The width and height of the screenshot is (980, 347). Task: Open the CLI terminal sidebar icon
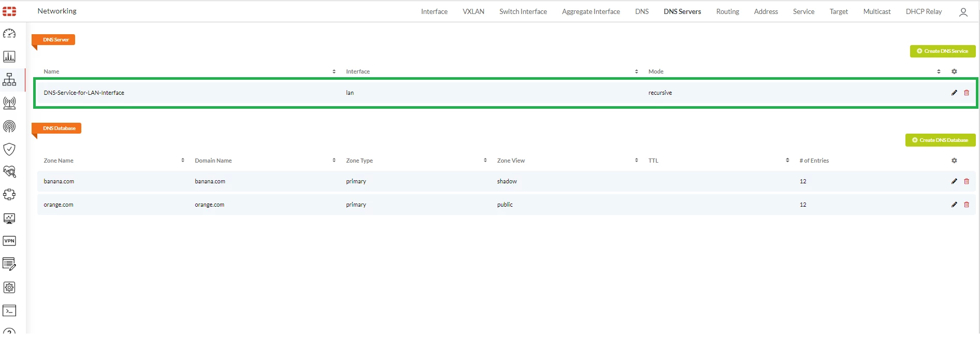(9, 311)
